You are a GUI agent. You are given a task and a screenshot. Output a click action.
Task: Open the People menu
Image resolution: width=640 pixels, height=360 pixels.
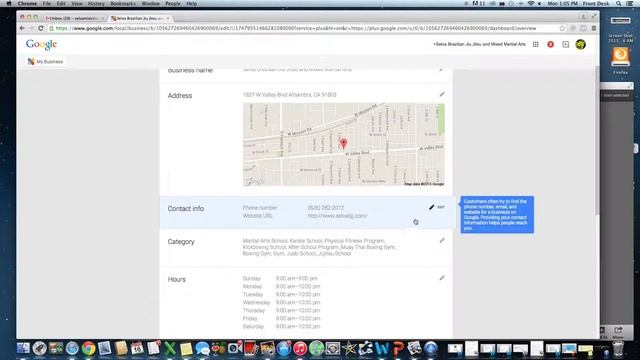tap(173, 3)
